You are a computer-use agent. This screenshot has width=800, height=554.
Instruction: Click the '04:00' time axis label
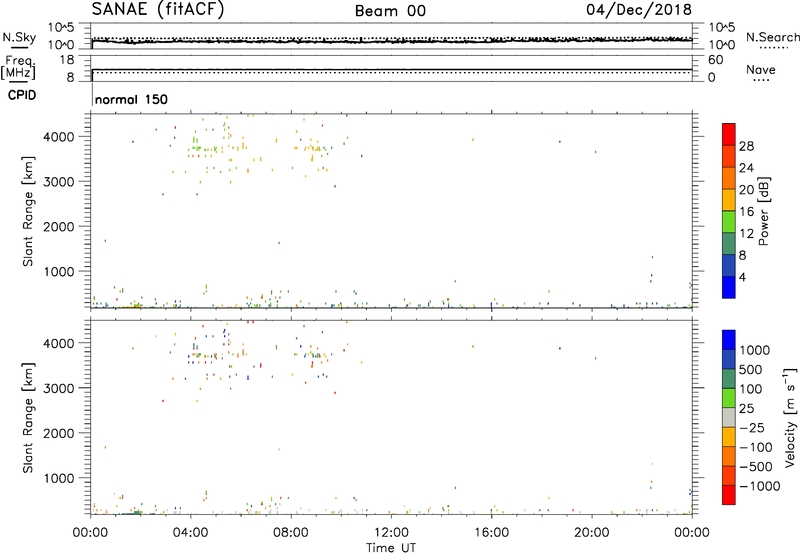(x=190, y=533)
